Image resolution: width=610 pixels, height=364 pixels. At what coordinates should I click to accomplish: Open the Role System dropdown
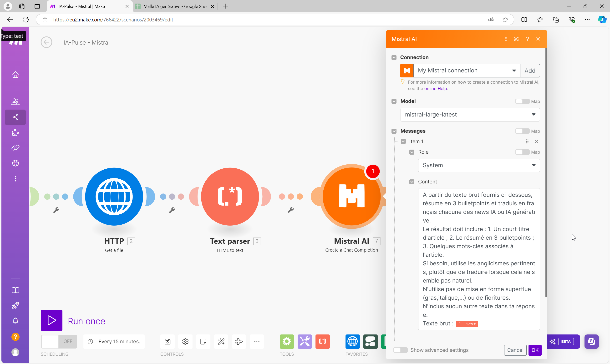tap(479, 165)
